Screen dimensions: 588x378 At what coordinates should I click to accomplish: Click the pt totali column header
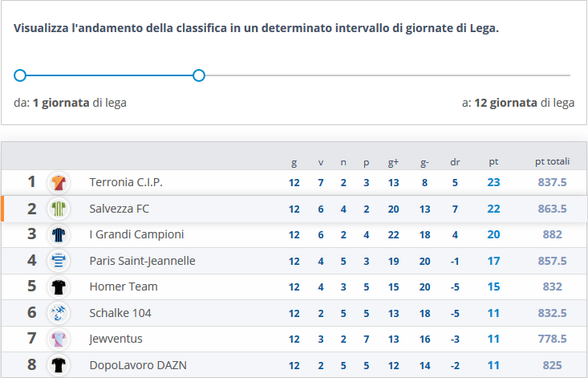pyautogui.click(x=552, y=162)
